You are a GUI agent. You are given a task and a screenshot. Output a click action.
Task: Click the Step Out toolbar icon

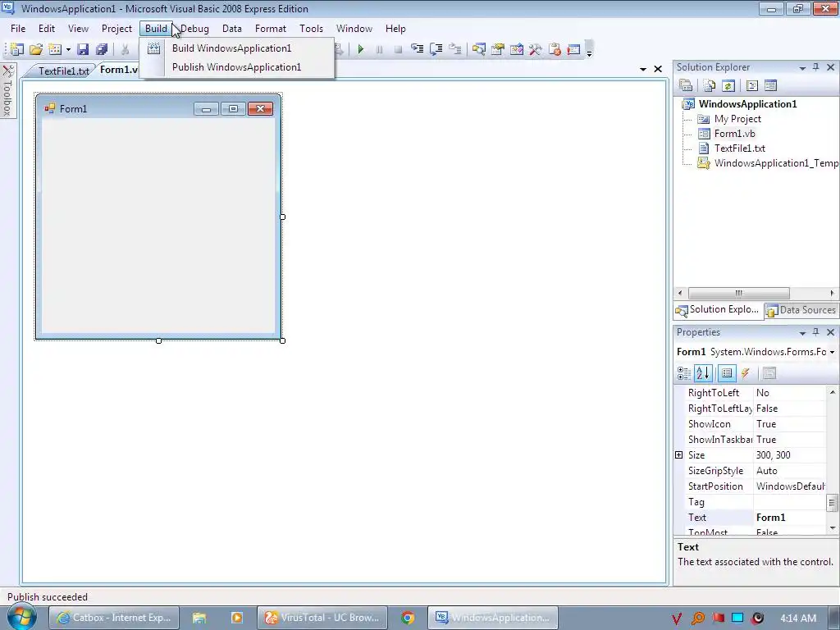454,49
